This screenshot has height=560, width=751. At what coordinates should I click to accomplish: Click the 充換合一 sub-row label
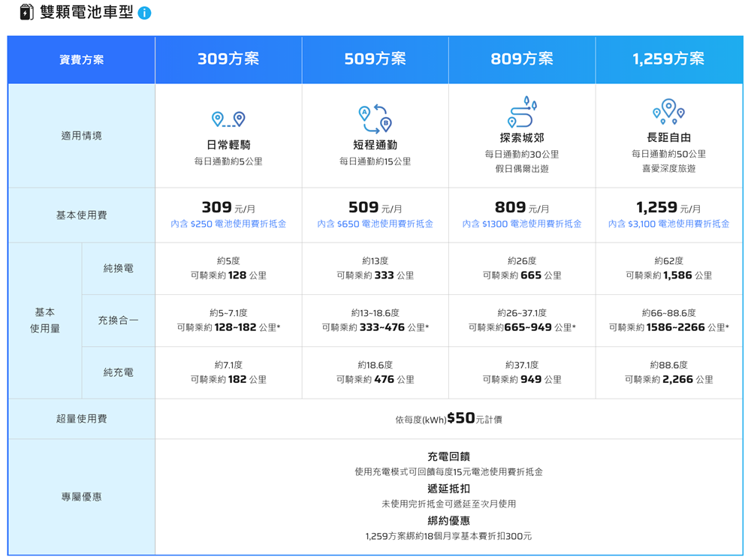(x=119, y=321)
